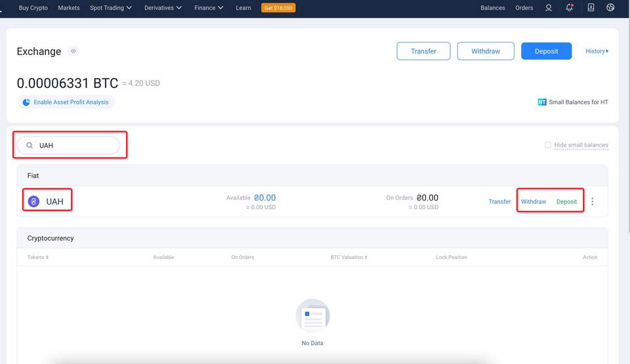Screen dimensions: 630x364
Task: Click Withdraw link in the UAH row
Action: [534, 201]
